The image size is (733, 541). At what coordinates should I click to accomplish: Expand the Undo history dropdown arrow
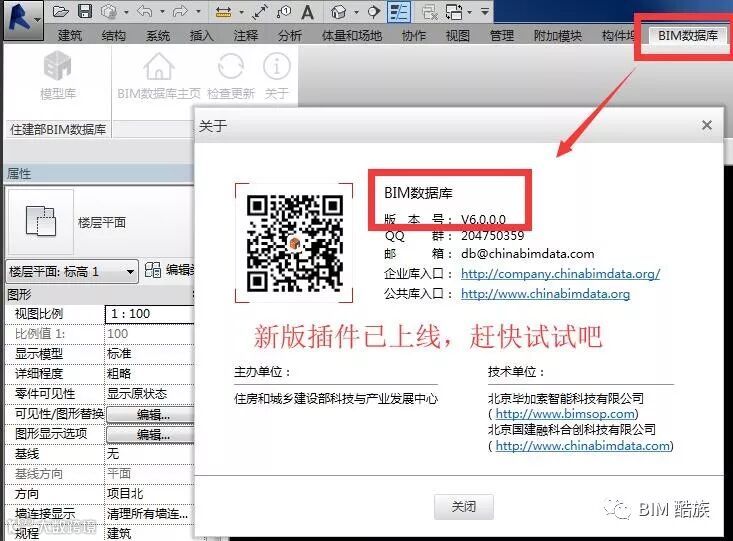(162, 12)
